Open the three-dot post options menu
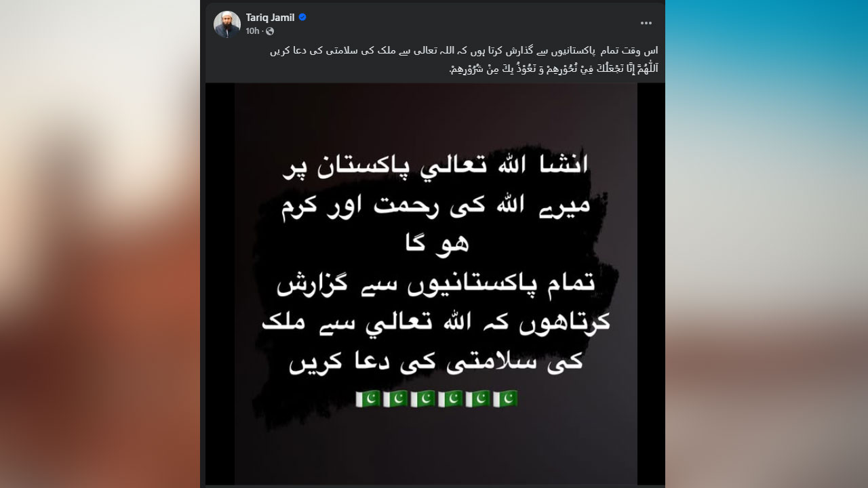The width and height of the screenshot is (868, 488). 646,22
